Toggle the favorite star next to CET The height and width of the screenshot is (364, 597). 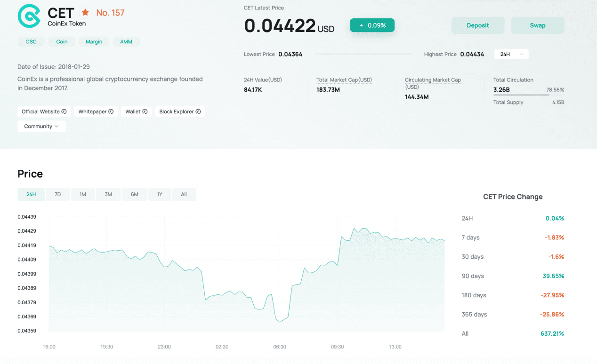[x=85, y=12]
